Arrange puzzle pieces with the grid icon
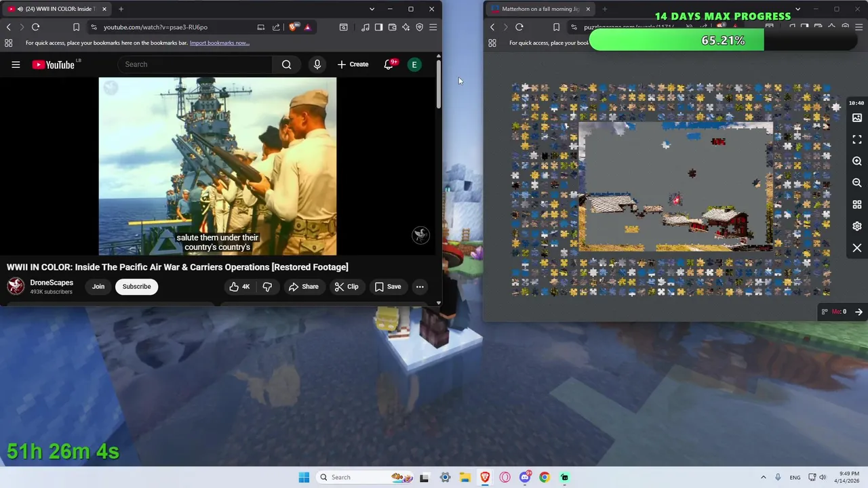 tap(857, 205)
